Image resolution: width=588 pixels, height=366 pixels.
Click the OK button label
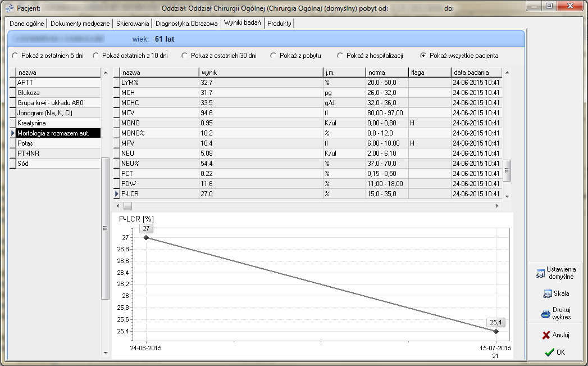pyautogui.click(x=560, y=352)
